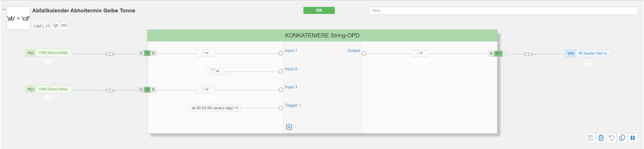Viewport: 644px width, 149px height.
Task: Open the comma constant dropdown for Input 2
Action: coord(215,71)
